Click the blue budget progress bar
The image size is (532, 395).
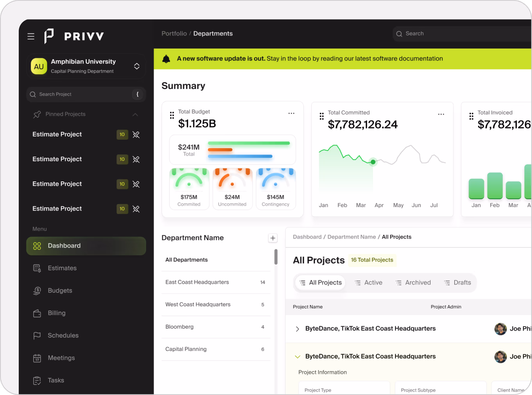click(x=240, y=156)
